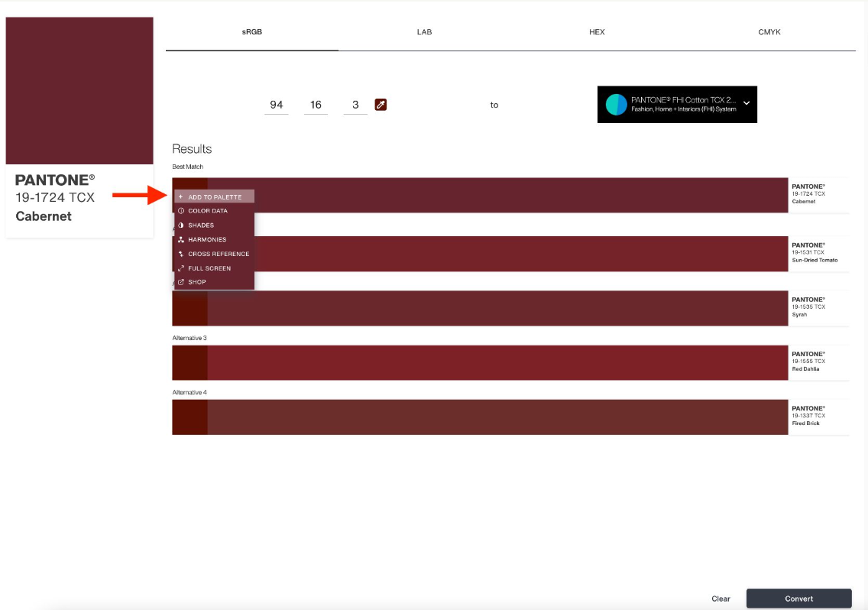Select Shades in the context menu
The image size is (868, 610).
(x=214, y=225)
